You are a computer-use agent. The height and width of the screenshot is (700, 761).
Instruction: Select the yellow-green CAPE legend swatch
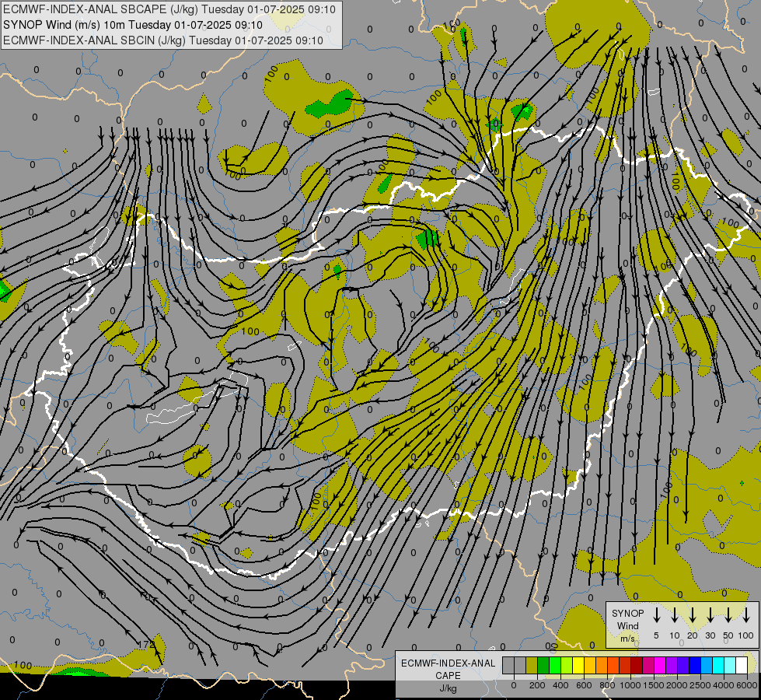coord(567,666)
